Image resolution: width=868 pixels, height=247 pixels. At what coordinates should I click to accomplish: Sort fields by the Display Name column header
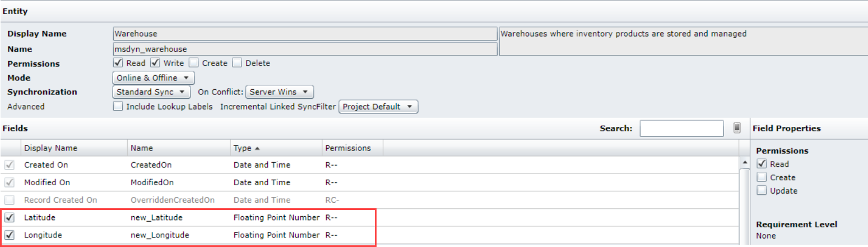coord(51,148)
